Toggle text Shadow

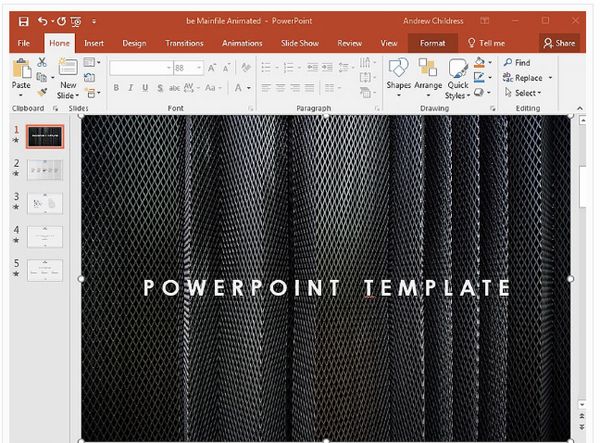pos(160,88)
